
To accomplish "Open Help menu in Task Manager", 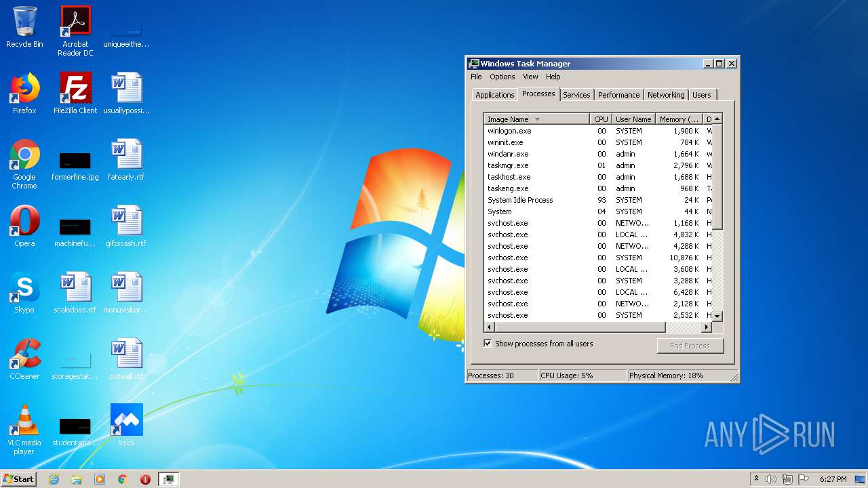I will coord(553,77).
